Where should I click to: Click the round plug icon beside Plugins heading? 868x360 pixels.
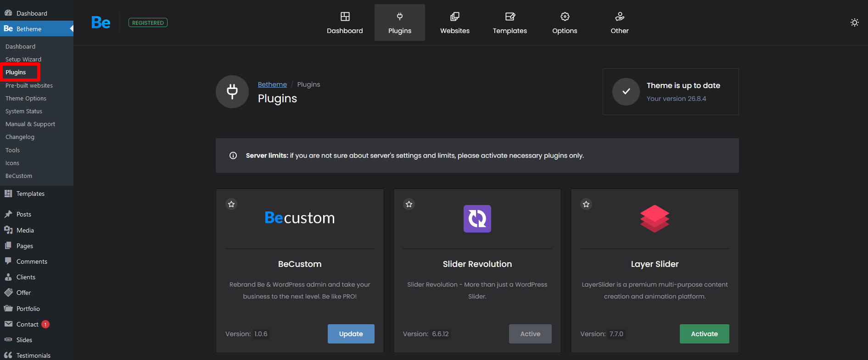coord(232,92)
